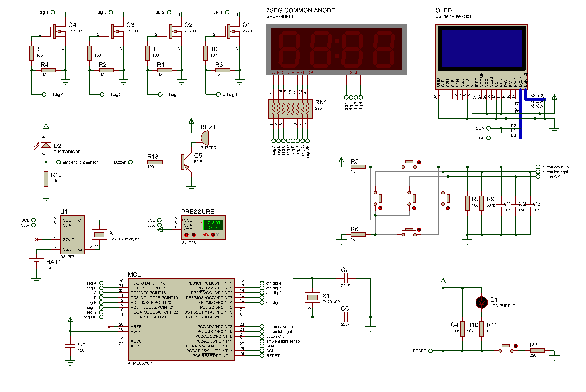Select the C5 100nF capacitor
The width and height of the screenshot is (586, 392).
tap(70, 346)
